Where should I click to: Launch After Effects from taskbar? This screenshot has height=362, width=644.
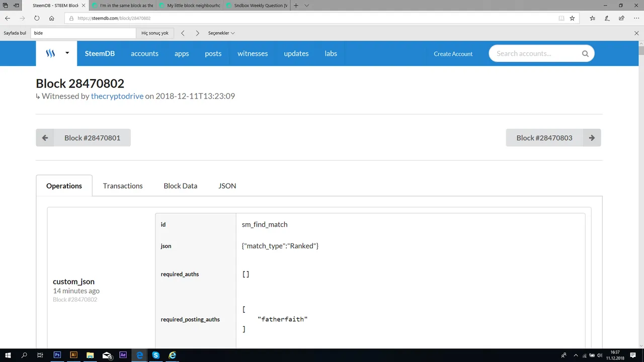click(123, 355)
